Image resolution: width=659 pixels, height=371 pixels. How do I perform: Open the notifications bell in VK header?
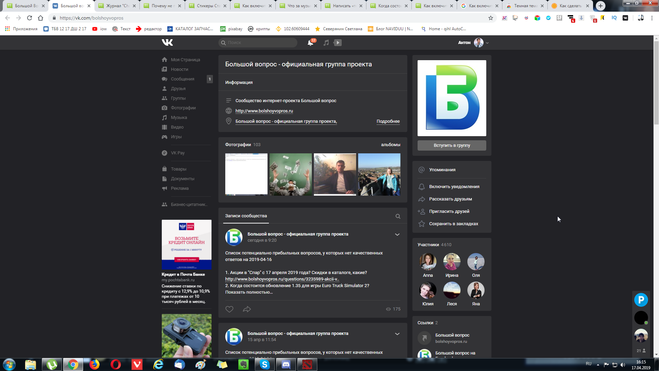click(310, 42)
